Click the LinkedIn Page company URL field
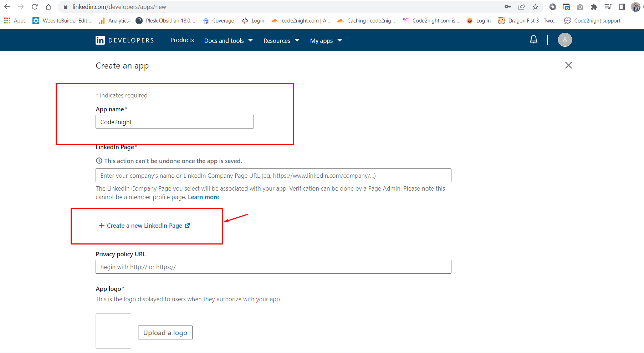The width and height of the screenshot is (644, 353). (x=274, y=175)
